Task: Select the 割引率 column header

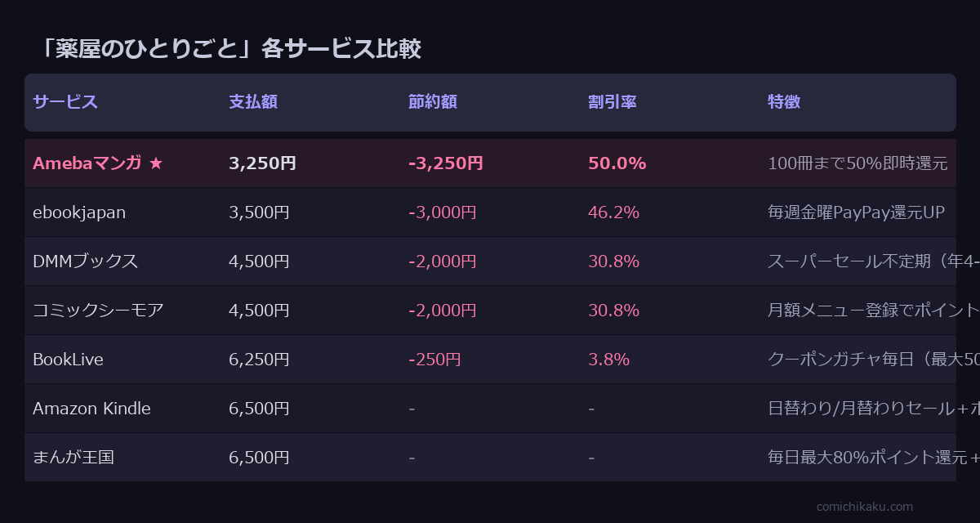Action: click(x=612, y=102)
